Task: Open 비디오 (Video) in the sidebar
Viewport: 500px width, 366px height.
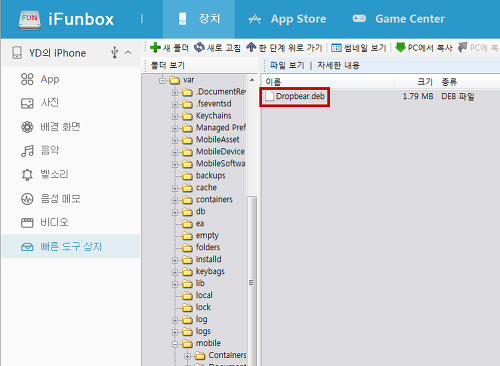Action: (71, 222)
